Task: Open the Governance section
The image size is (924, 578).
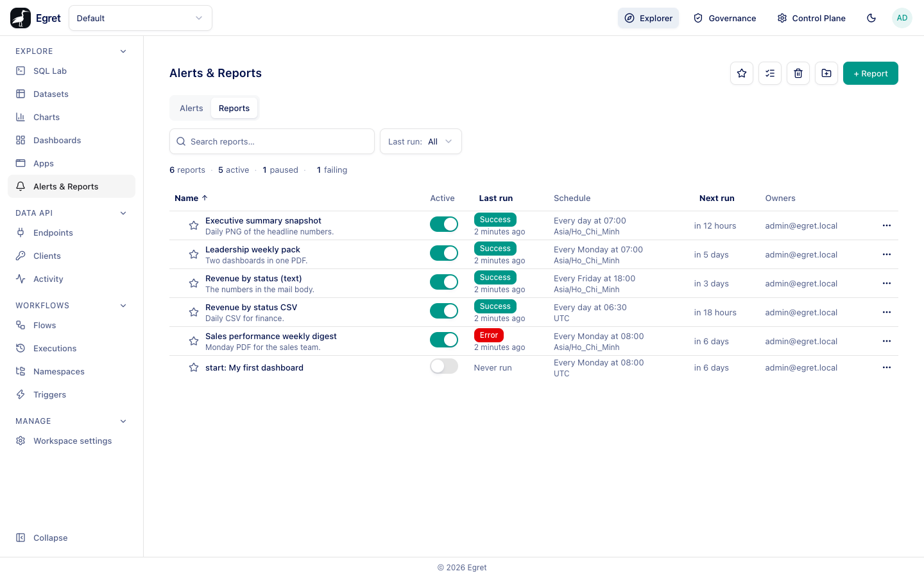Action: pos(724,18)
